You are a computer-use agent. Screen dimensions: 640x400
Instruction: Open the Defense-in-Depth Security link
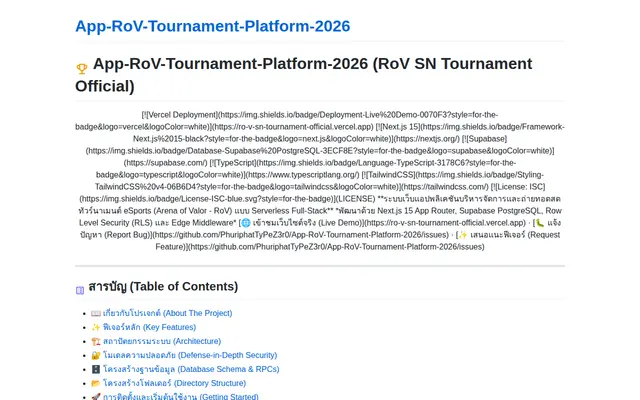point(190,355)
